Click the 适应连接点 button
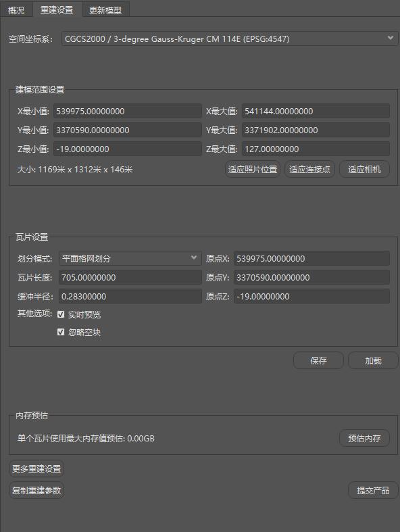Image resolution: width=400 pixels, height=532 pixels. (309, 169)
